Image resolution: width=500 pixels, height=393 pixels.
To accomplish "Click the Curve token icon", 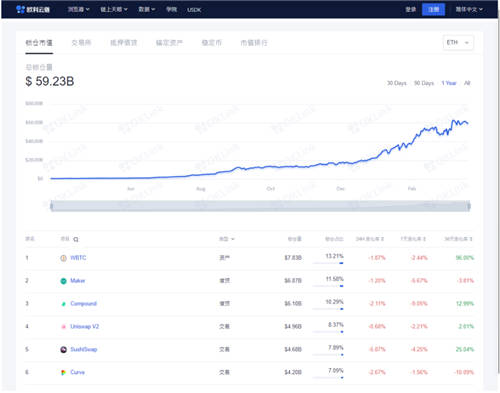I will [x=63, y=372].
